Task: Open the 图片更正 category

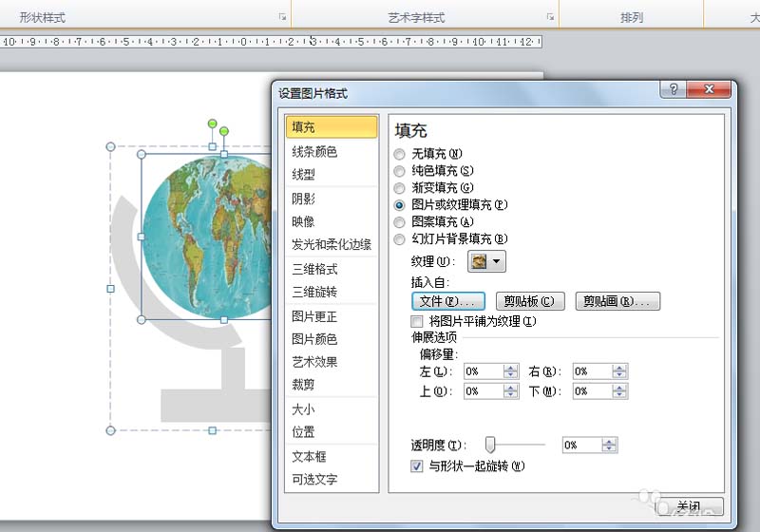Action: point(332,316)
